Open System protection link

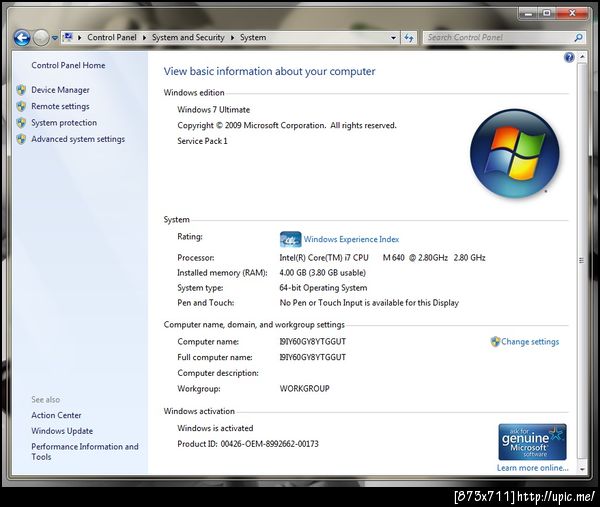click(64, 123)
